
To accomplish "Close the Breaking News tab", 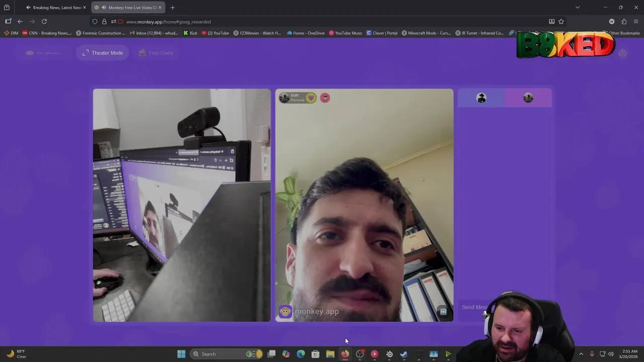I will [85, 8].
